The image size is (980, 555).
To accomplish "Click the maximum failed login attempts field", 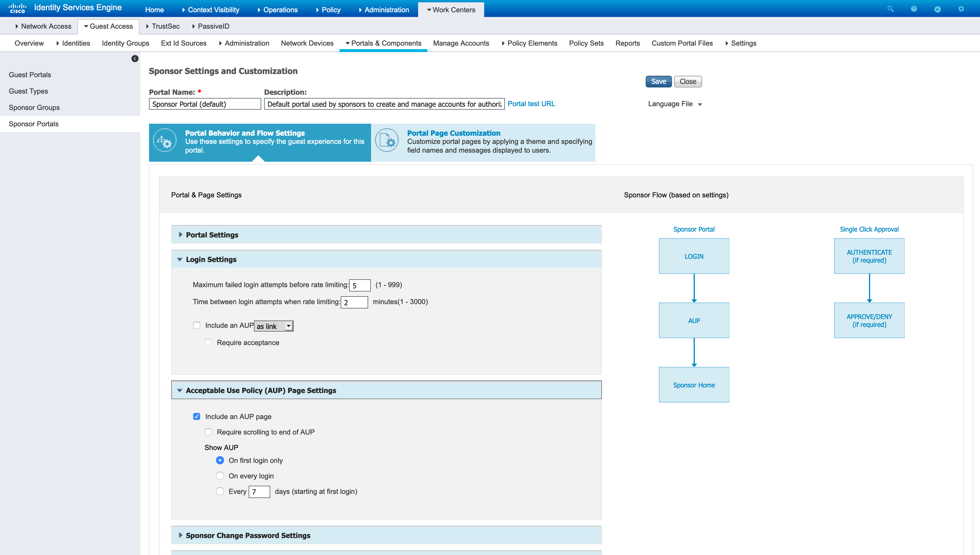I will 360,285.
